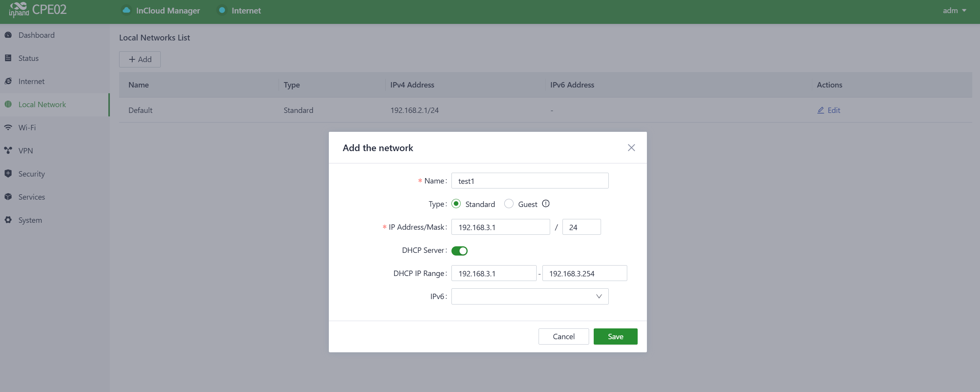The image size is (980, 392).
Task: Open the adm user menu
Action: click(954, 10)
